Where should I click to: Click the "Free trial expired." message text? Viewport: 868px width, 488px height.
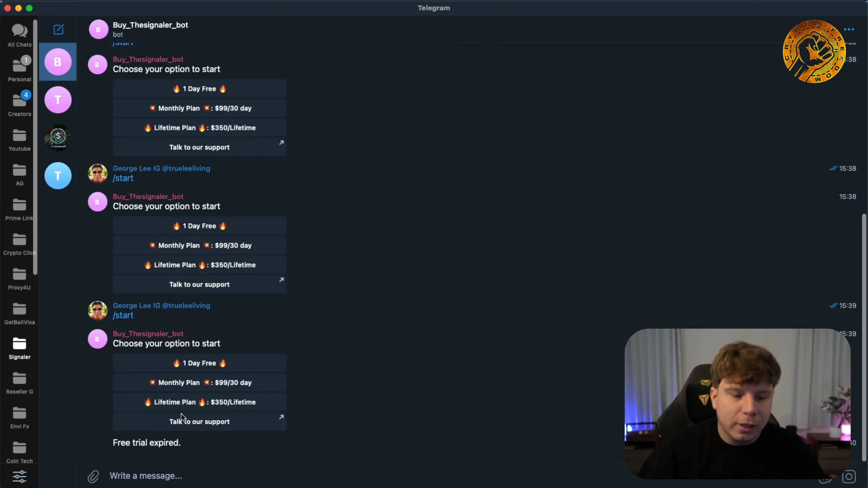pos(146,443)
